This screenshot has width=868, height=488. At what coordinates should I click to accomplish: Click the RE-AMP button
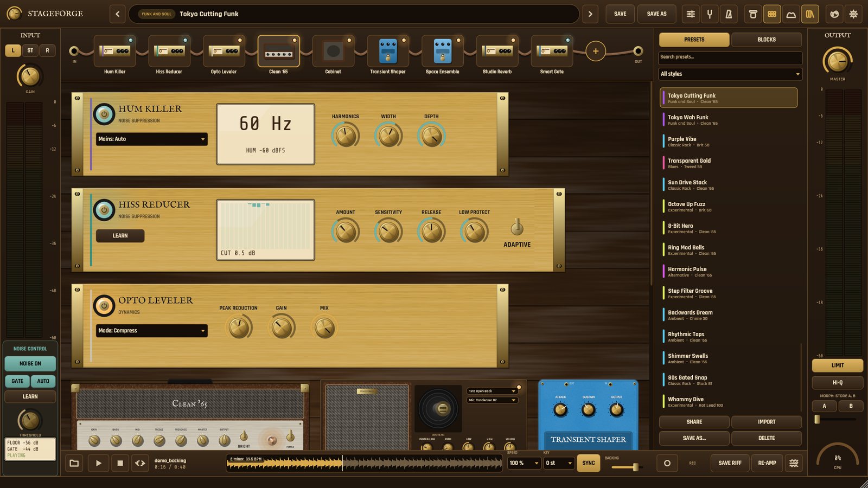767,463
